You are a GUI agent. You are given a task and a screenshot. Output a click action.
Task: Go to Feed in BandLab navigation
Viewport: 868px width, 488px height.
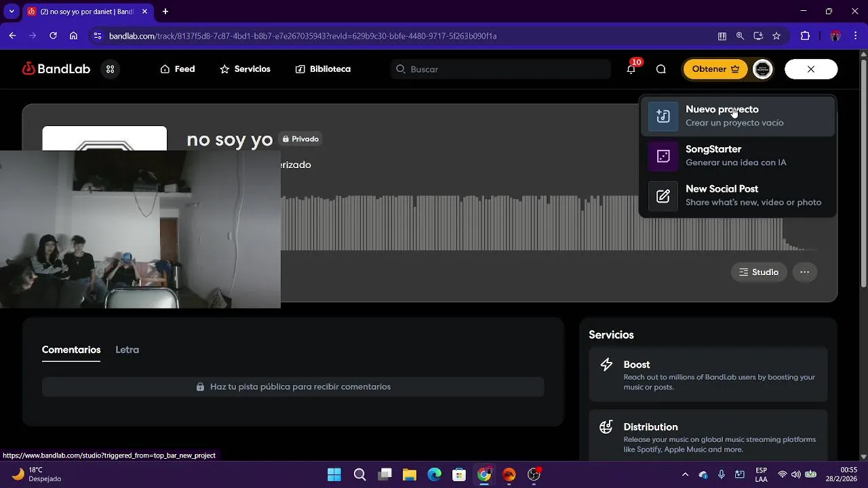tap(178, 69)
